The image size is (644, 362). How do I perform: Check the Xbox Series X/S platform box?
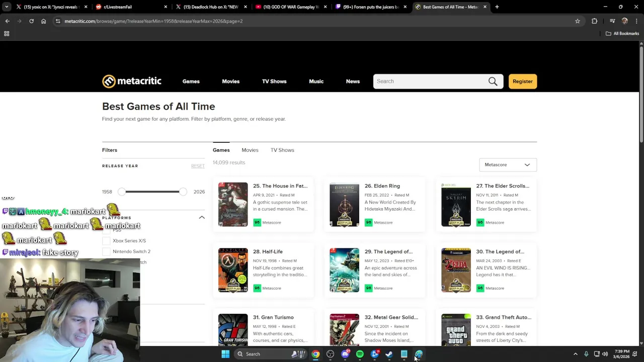[x=106, y=241]
